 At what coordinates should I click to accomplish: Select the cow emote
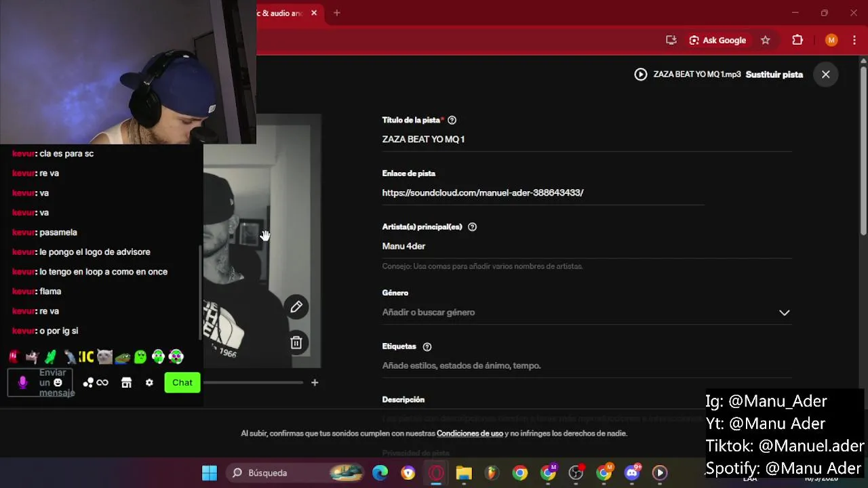tap(32, 357)
